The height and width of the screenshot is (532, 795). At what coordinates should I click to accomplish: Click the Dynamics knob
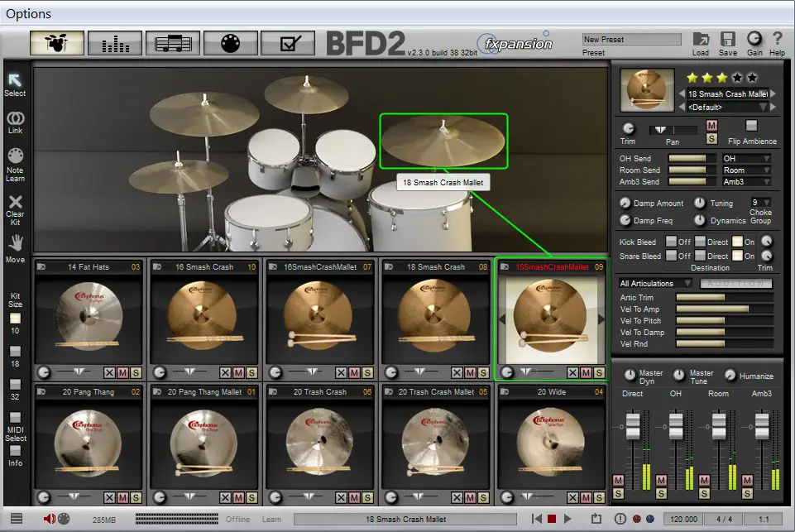[700, 220]
